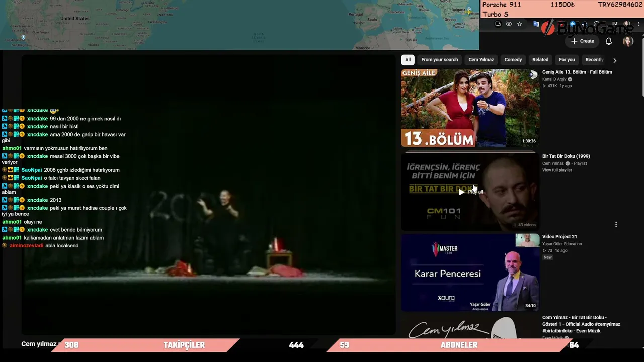
Task: Select the All filter chip
Action: point(408,60)
